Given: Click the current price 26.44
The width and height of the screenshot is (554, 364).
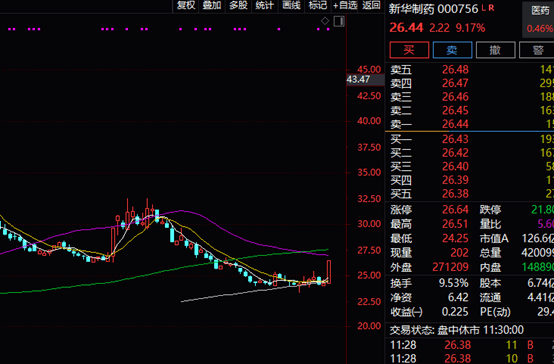Looking at the screenshot, I should pyautogui.click(x=406, y=28).
